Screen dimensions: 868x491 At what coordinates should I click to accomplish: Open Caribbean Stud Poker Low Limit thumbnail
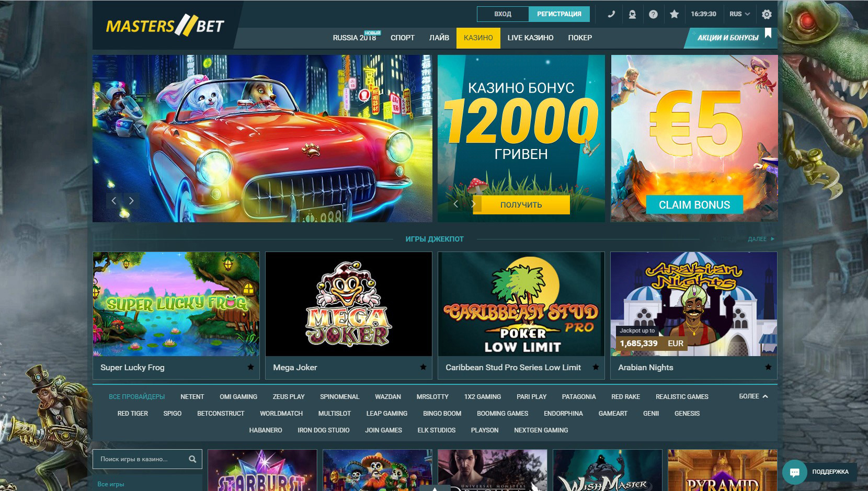tap(521, 304)
